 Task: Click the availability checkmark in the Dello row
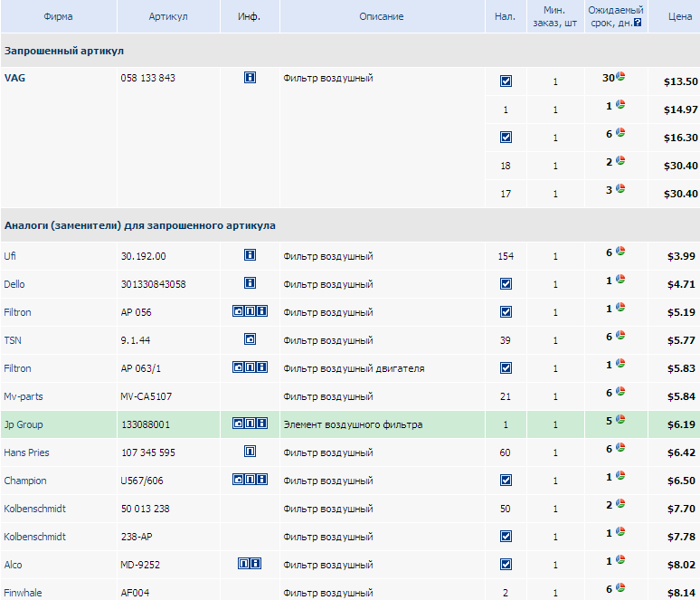(506, 283)
